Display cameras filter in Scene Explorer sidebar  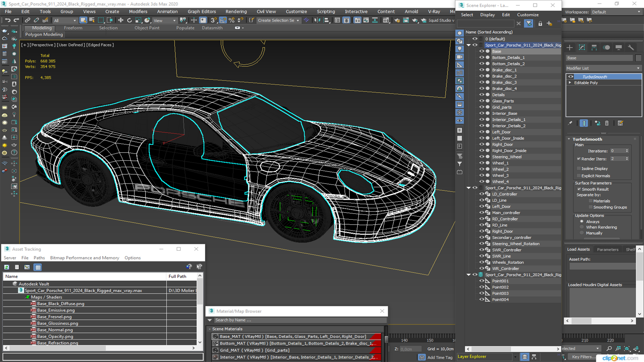pyautogui.click(x=460, y=57)
